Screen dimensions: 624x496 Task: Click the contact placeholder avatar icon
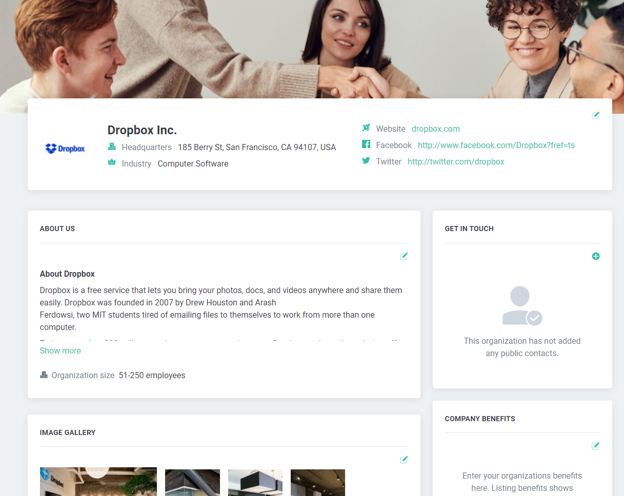tap(522, 305)
